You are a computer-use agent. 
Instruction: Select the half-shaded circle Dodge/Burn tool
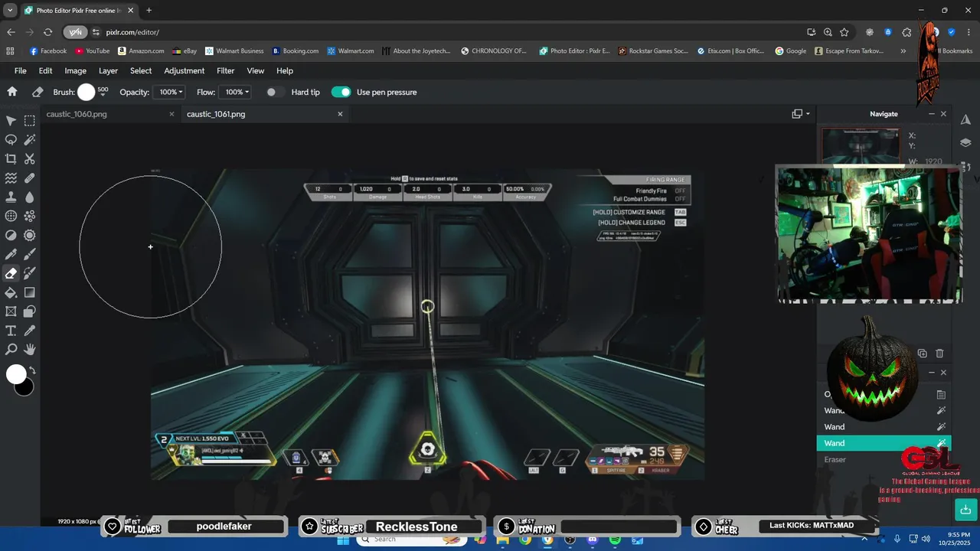[x=11, y=236]
